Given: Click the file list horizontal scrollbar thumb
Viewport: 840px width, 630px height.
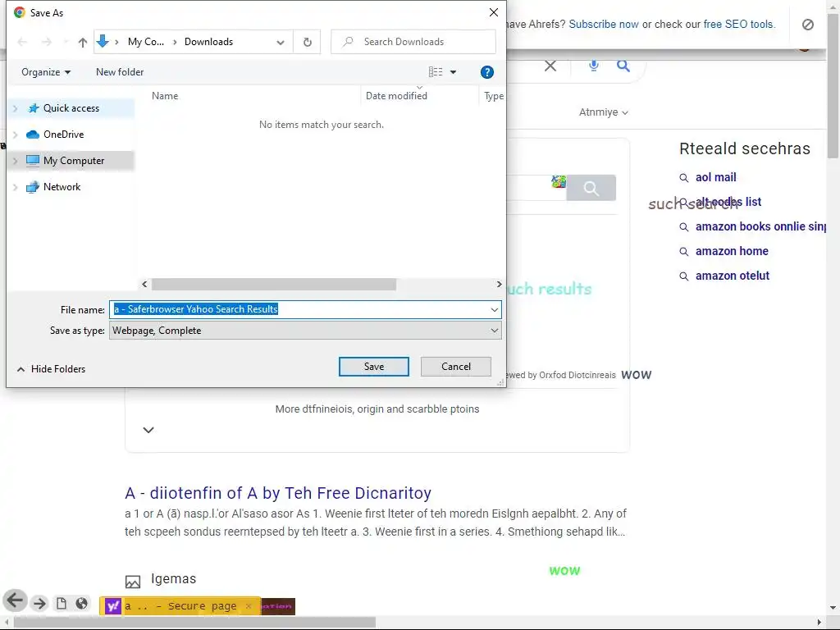Looking at the screenshot, I should click(274, 285).
